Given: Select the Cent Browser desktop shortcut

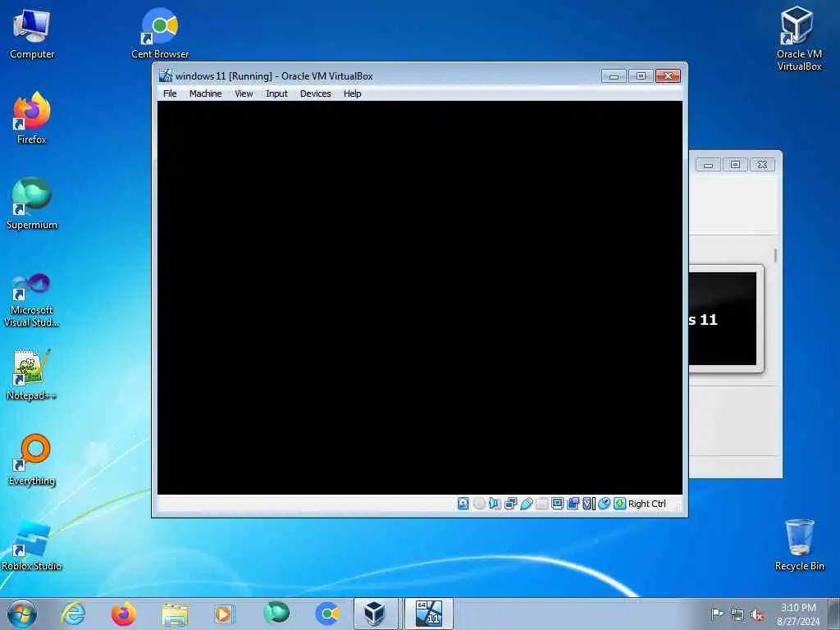Looking at the screenshot, I should coord(160,33).
